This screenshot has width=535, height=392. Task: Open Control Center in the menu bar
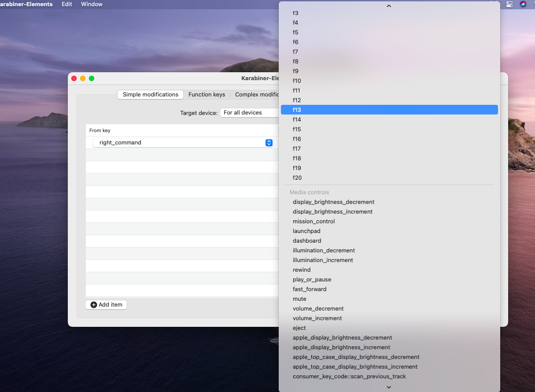click(509, 4)
